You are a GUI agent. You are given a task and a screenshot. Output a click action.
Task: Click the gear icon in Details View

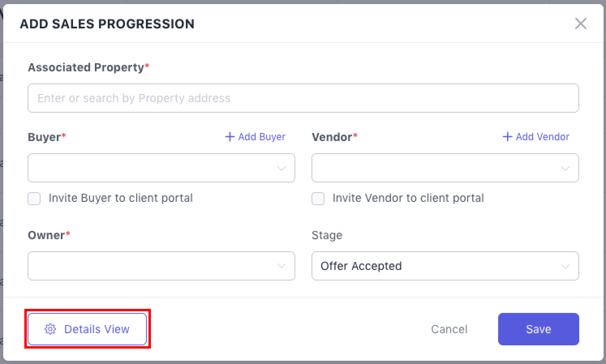click(x=50, y=329)
